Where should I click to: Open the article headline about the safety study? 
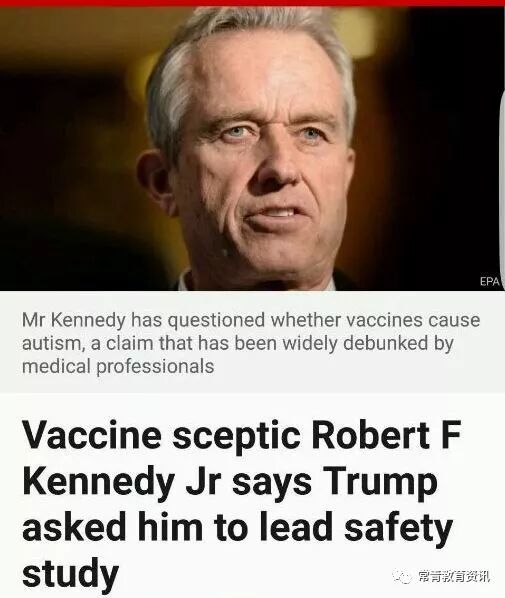[241, 503]
